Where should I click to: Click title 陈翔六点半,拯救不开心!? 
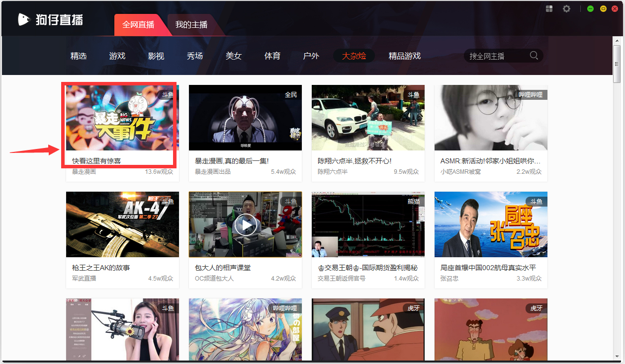click(355, 161)
